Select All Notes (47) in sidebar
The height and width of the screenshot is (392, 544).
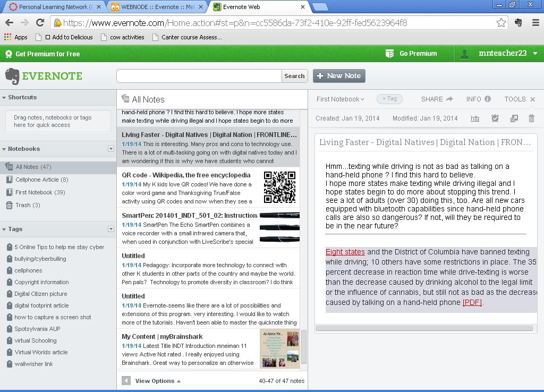click(58, 167)
